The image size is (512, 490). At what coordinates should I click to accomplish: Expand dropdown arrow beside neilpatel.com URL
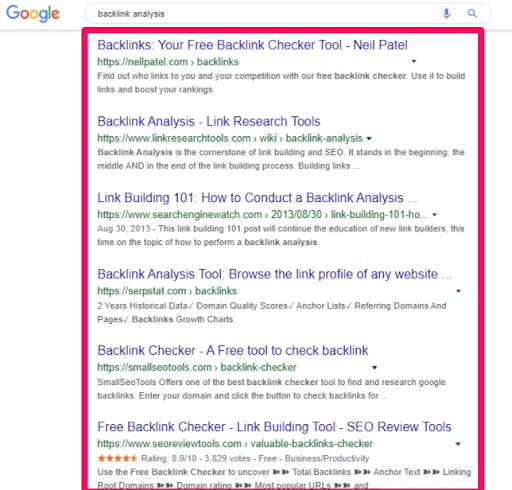[414, 61]
